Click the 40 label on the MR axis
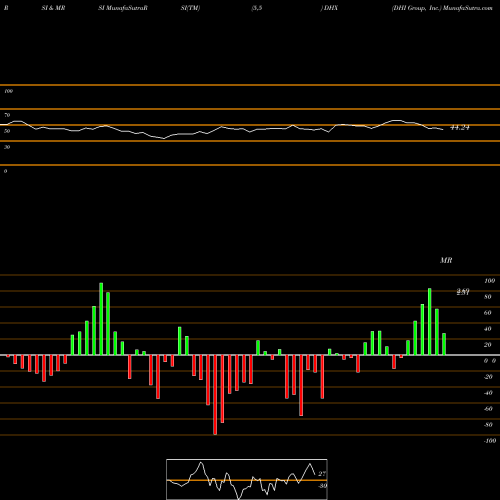Viewport: 500px width, 500px height. click(488, 329)
